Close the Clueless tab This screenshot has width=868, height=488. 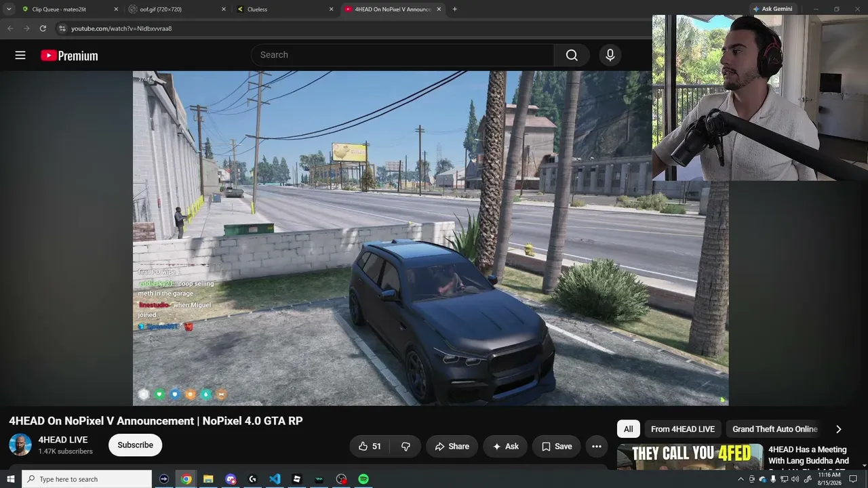(331, 9)
